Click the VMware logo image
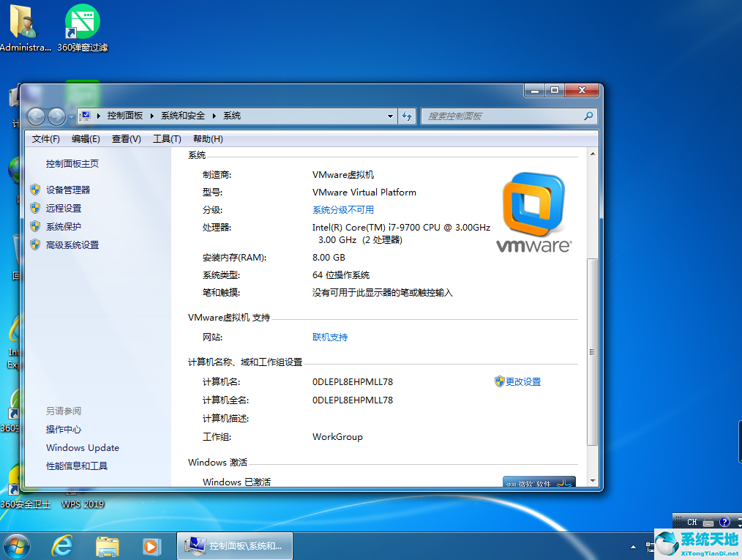 (x=533, y=212)
